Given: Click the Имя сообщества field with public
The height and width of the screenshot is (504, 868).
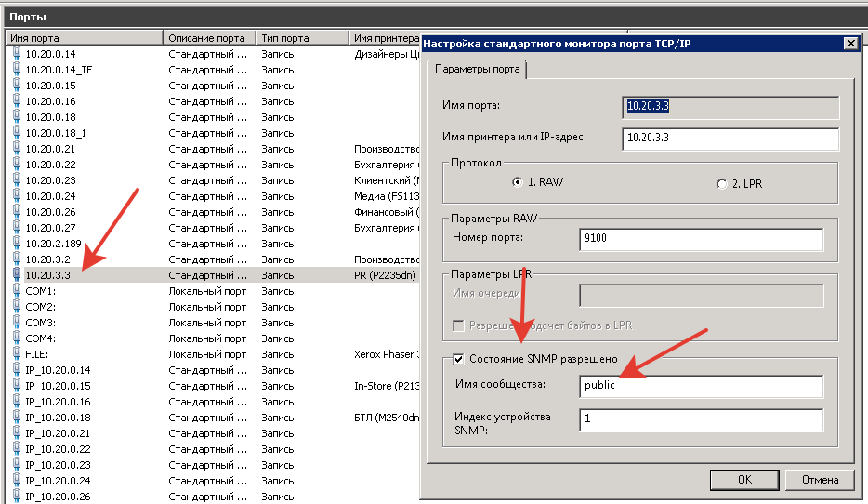Looking at the screenshot, I should click(x=701, y=386).
